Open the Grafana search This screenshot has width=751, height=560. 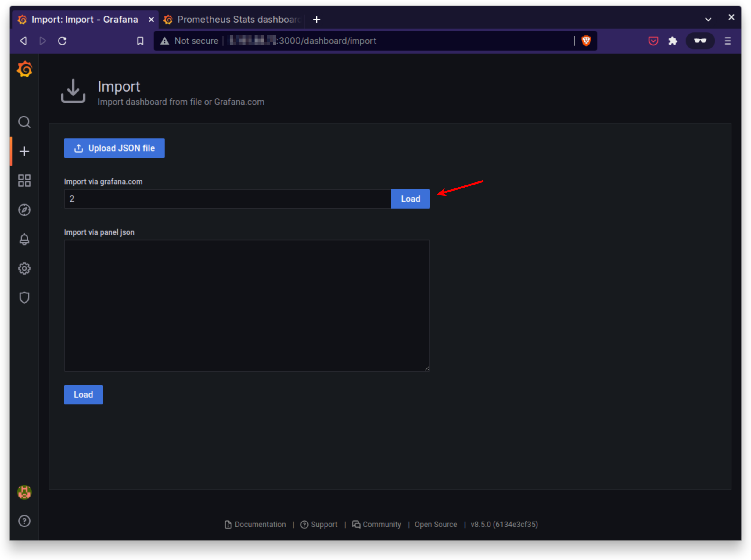[24, 122]
